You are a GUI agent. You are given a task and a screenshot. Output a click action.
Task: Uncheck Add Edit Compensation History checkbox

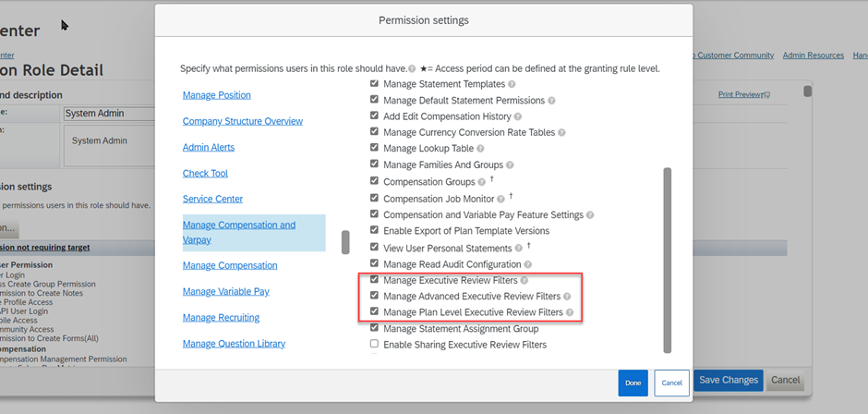(374, 116)
